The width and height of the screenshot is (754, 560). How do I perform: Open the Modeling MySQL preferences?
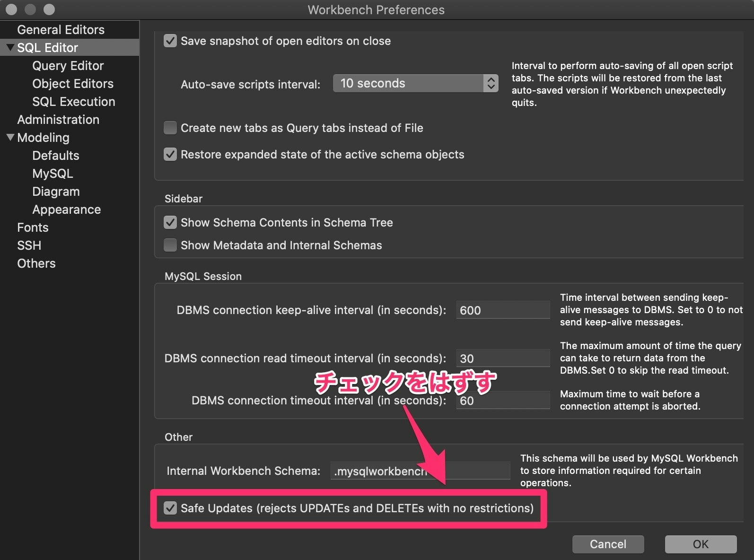point(53,174)
